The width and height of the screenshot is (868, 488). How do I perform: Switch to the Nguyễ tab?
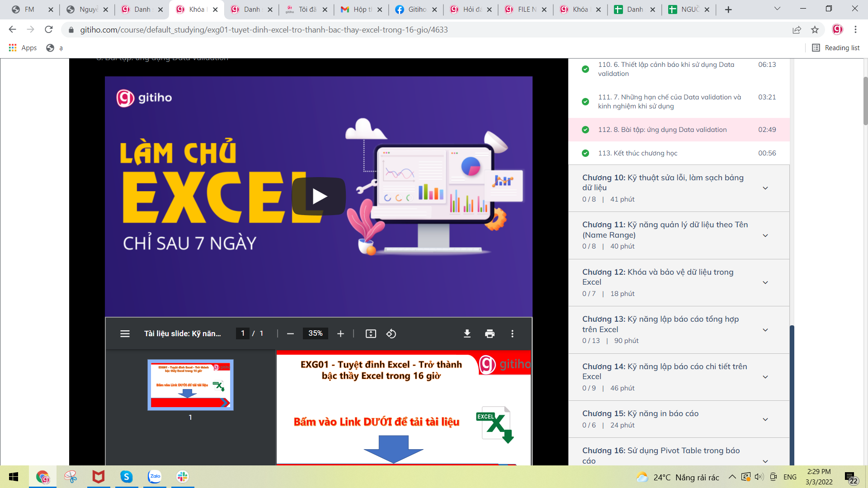[88, 9]
